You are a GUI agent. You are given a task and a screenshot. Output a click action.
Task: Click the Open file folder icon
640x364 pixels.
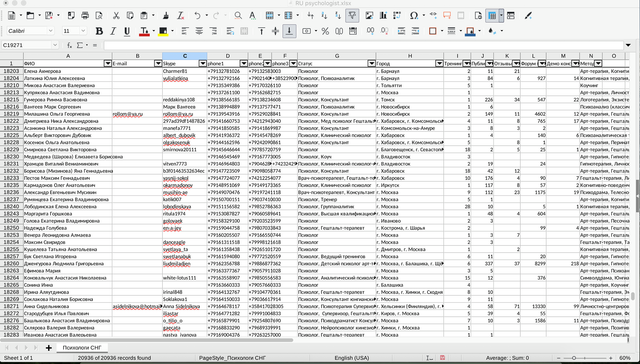click(x=30, y=16)
